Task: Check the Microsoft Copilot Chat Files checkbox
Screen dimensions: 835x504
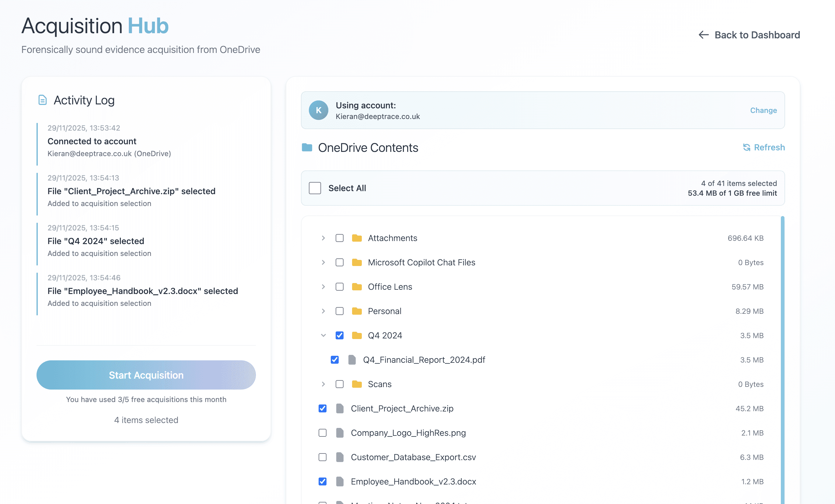Action: [x=339, y=262]
